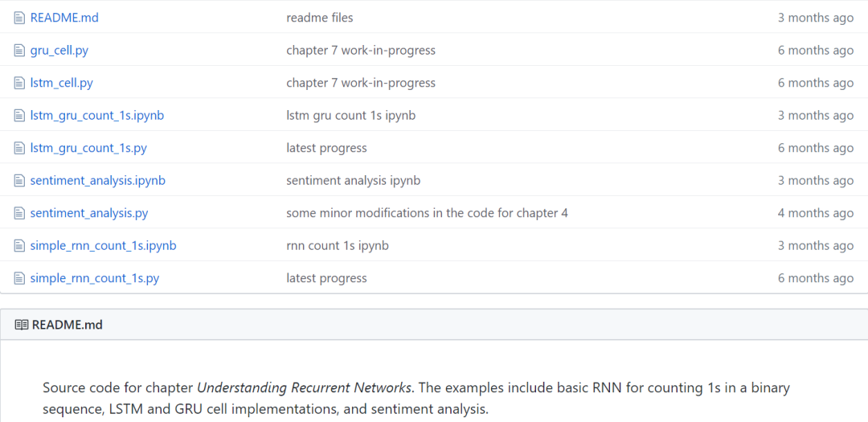View the 'readme files' commit
This screenshot has width=868, height=422.
319,18
